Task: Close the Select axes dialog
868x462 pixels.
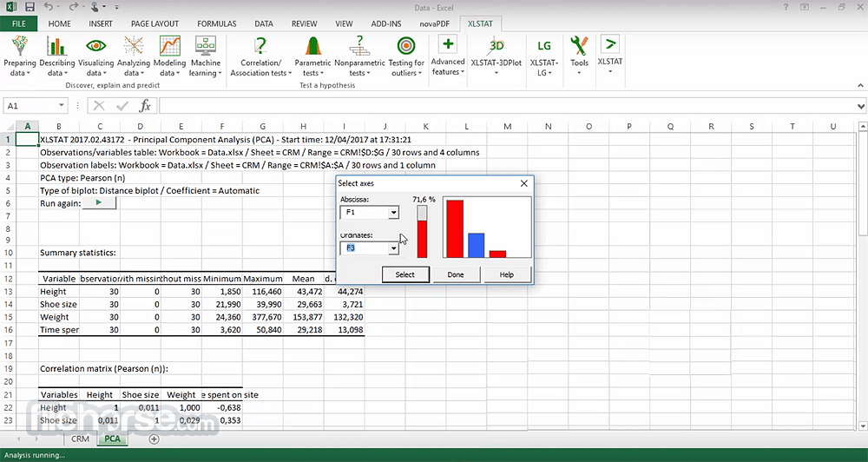Action: click(x=523, y=183)
